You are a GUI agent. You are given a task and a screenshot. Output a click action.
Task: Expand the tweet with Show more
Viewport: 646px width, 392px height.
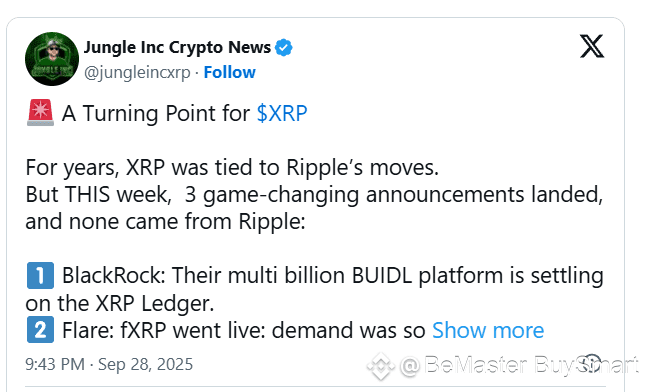(x=488, y=330)
